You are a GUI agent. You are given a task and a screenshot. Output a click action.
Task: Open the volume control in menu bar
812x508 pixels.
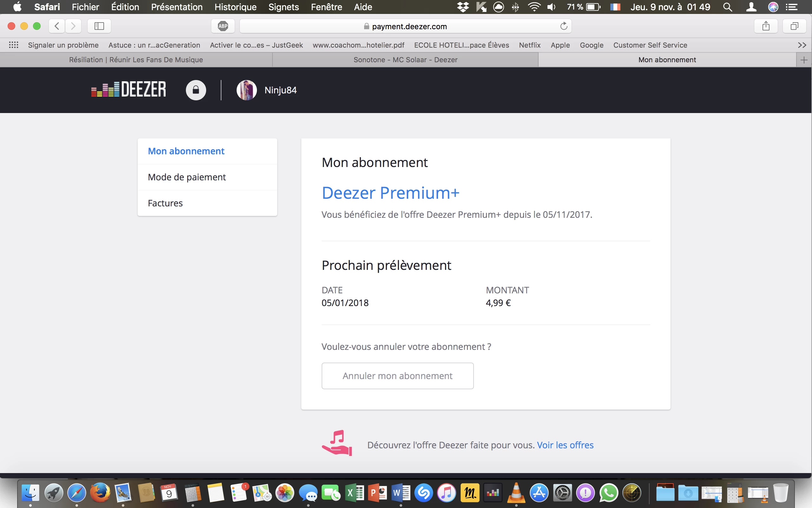click(x=551, y=7)
